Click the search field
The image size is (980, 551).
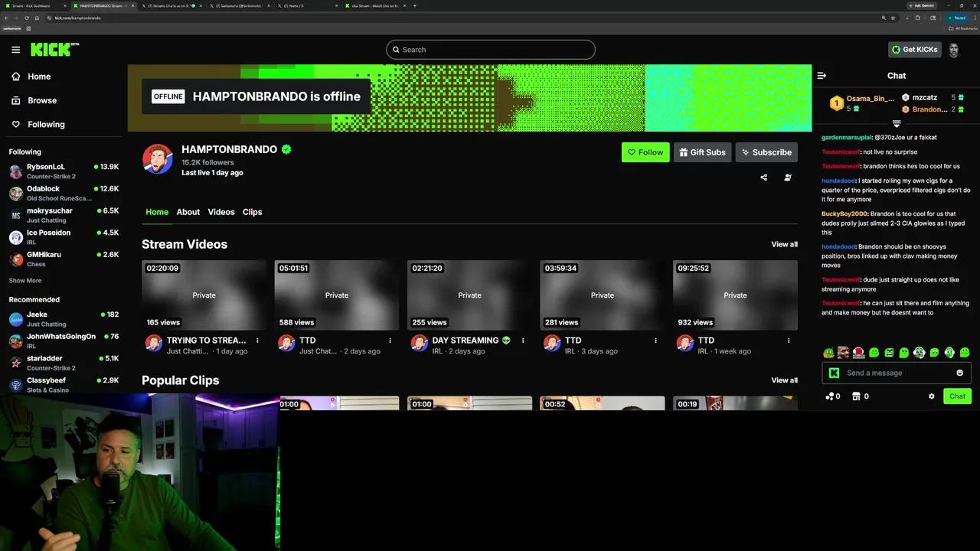(491, 50)
